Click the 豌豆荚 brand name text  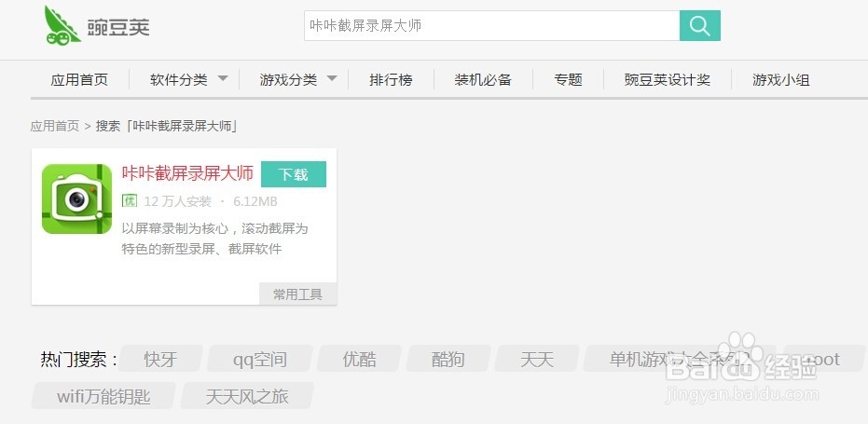coord(118,27)
